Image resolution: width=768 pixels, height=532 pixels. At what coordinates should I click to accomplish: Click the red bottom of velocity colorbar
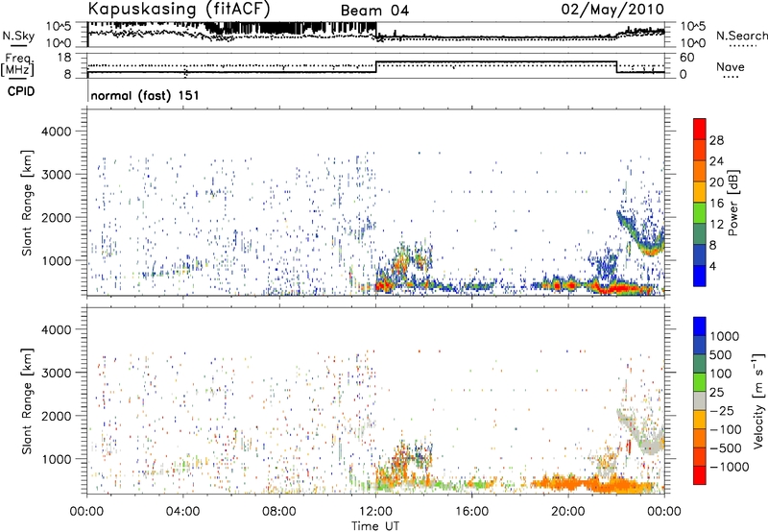click(x=700, y=475)
